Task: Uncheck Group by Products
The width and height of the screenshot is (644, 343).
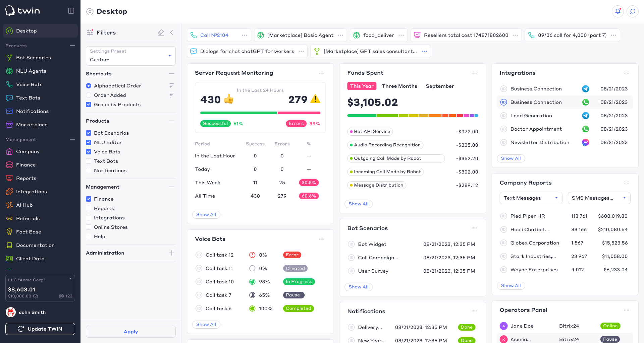Action: click(89, 105)
